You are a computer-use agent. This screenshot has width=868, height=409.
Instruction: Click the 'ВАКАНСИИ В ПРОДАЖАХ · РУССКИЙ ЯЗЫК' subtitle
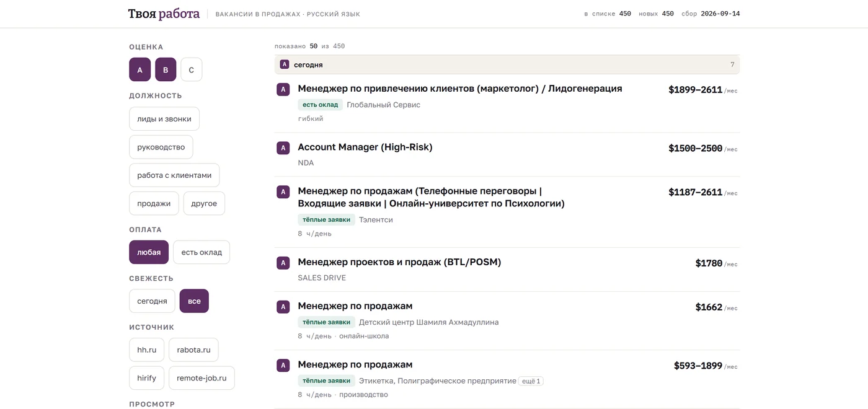[288, 14]
